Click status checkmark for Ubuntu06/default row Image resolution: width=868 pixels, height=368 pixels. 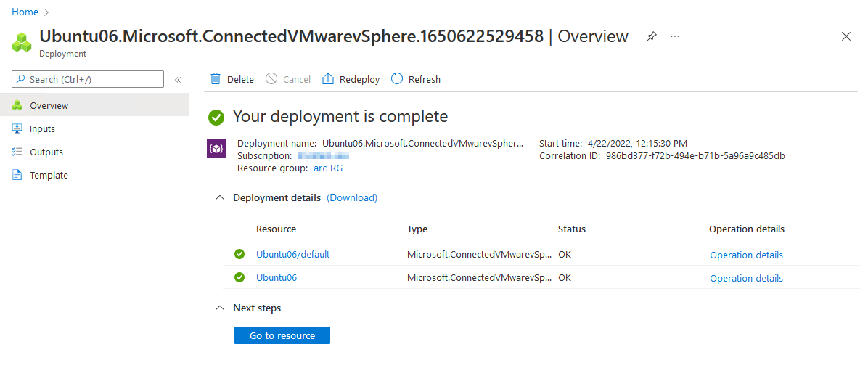click(x=239, y=254)
